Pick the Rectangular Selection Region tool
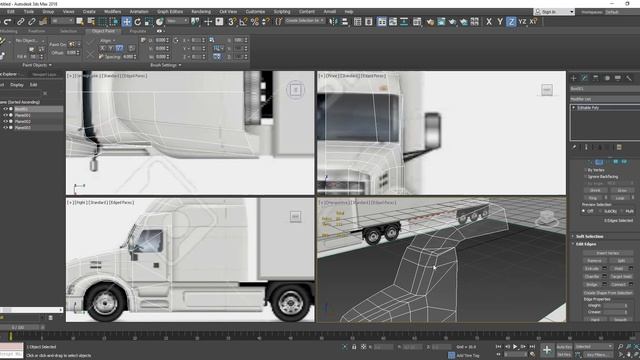Viewport: 640px width, 360px height. tap(102, 22)
